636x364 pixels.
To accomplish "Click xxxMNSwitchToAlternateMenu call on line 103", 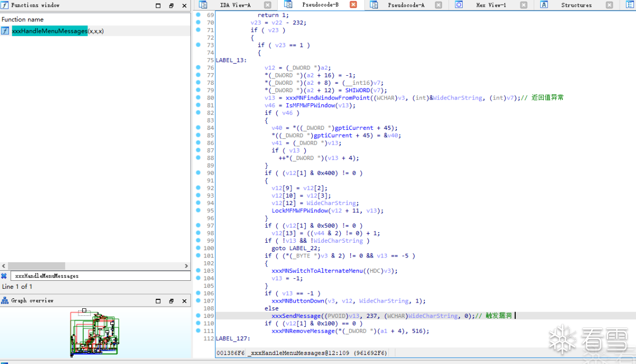I will click(x=317, y=271).
